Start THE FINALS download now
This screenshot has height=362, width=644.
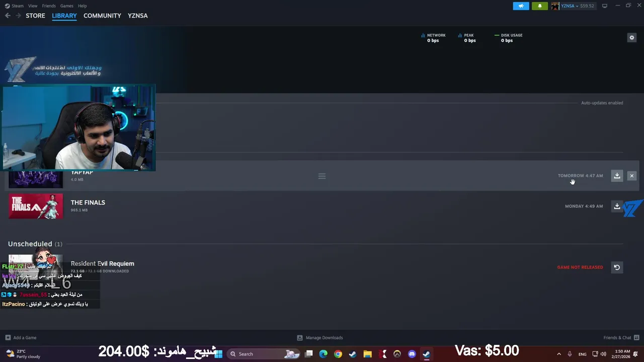click(x=617, y=206)
